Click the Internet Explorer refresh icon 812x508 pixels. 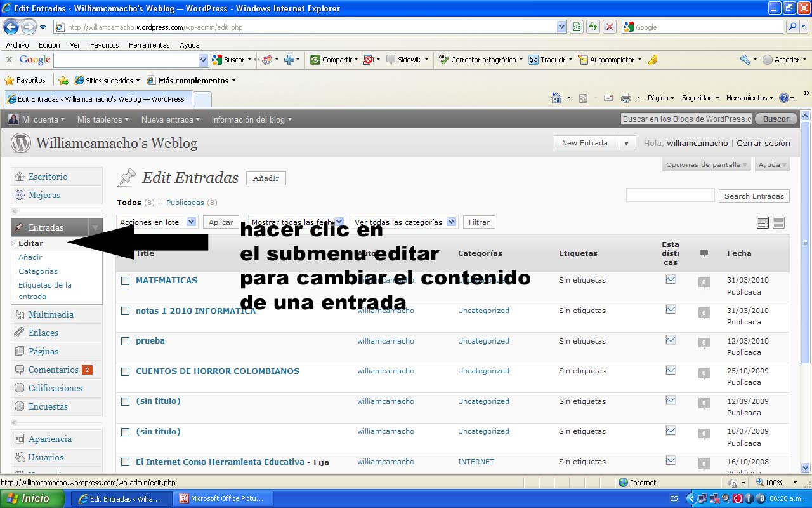[x=593, y=27]
